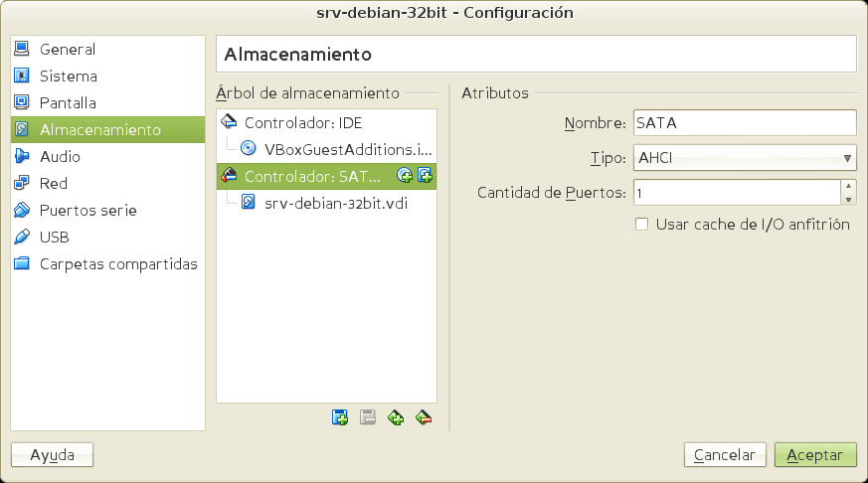Viewport: 868px width, 483px height.
Task: Click the Nombre text field containing SATA
Action: click(x=744, y=123)
